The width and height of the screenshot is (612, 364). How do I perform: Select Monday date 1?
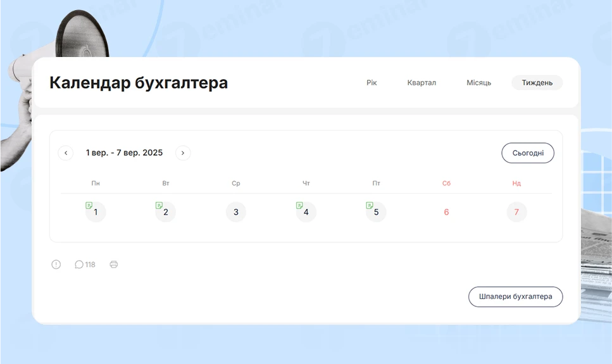(x=96, y=212)
